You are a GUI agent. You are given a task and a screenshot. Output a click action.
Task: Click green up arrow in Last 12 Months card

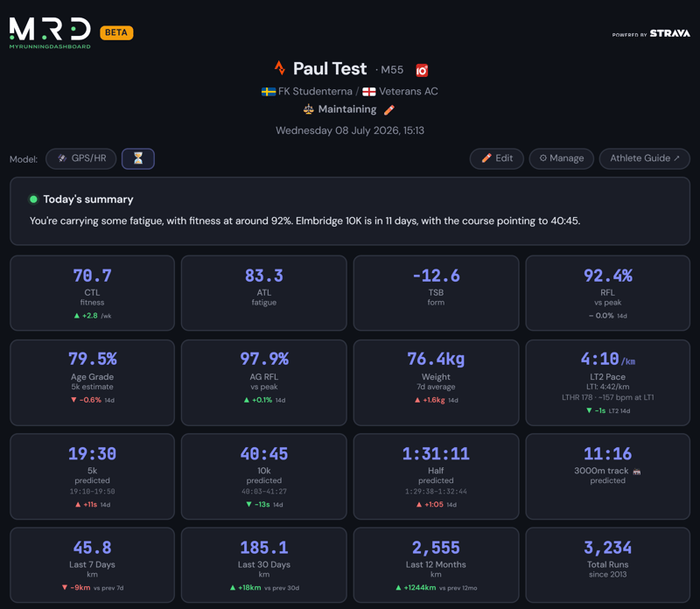[x=398, y=588]
